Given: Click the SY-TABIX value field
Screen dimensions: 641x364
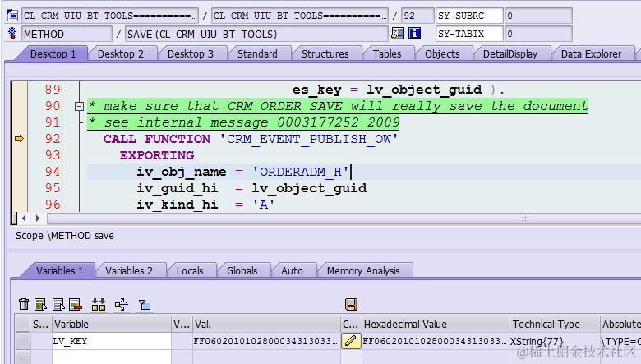Looking at the screenshot, I should pos(538,34).
